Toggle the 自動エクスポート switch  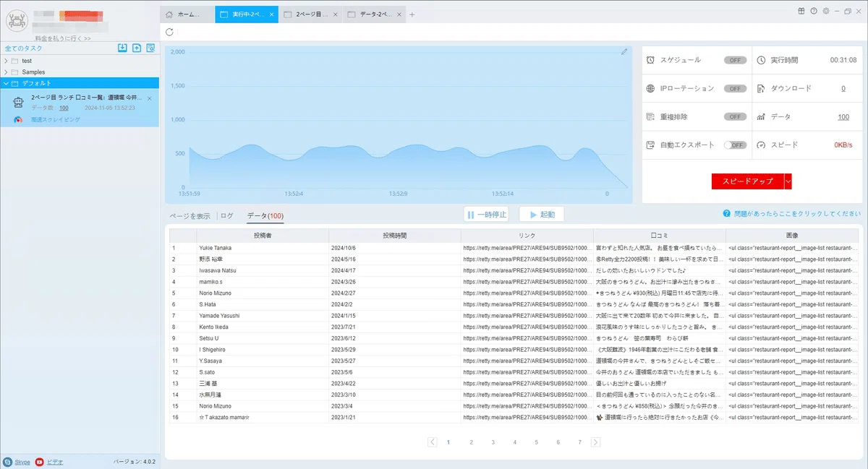(x=735, y=145)
